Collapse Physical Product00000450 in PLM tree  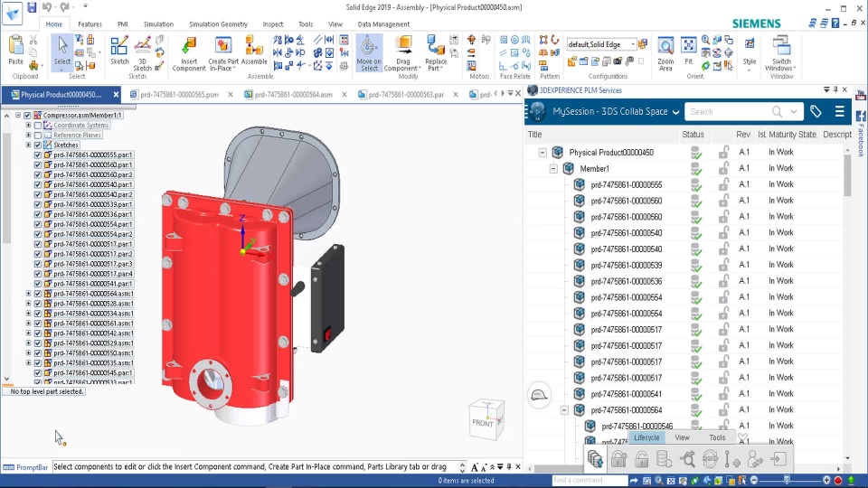click(x=542, y=152)
